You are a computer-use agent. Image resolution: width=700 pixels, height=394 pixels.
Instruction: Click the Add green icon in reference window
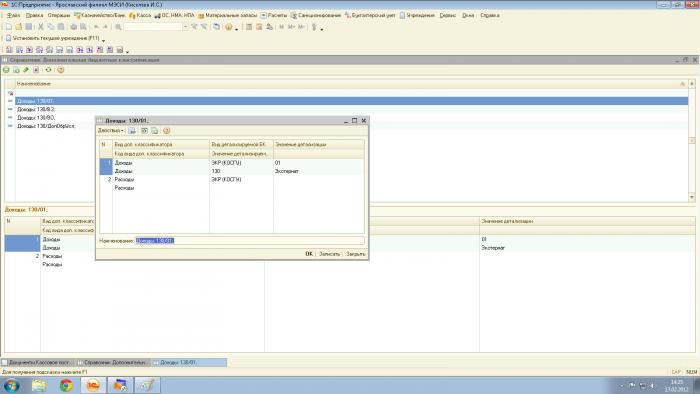tap(6, 70)
